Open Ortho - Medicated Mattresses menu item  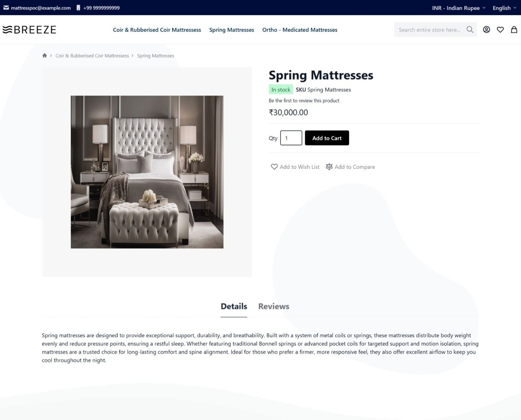coord(300,30)
